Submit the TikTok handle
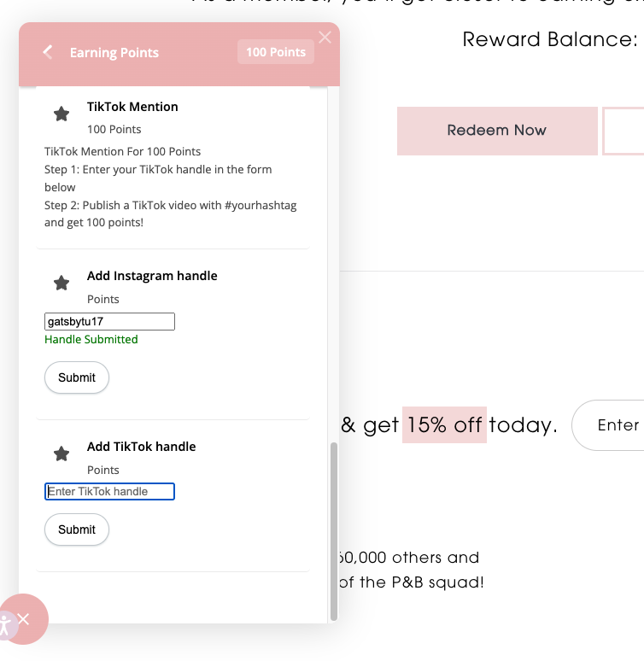The height and width of the screenshot is (661, 644). tap(77, 529)
